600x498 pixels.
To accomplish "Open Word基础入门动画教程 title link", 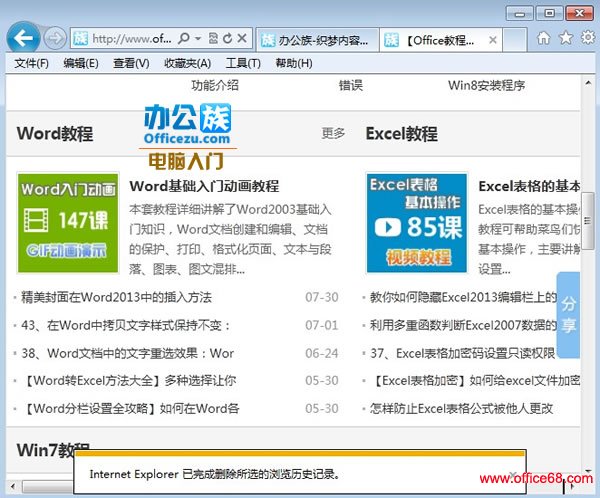I will [204, 186].
